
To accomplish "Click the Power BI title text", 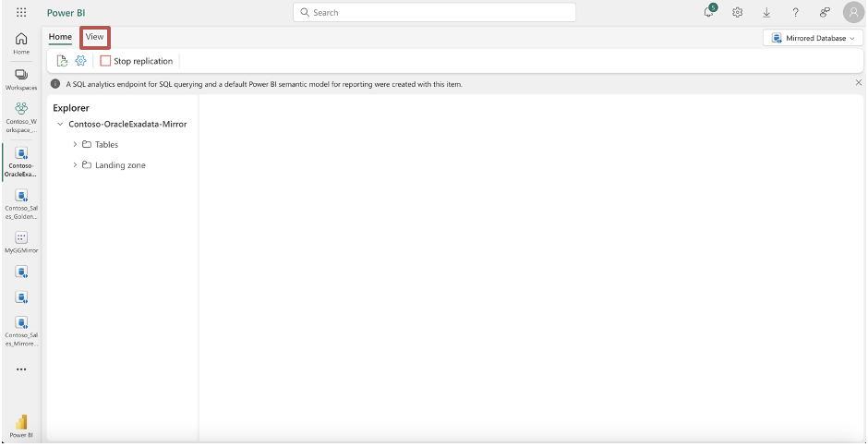I will click(x=66, y=13).
